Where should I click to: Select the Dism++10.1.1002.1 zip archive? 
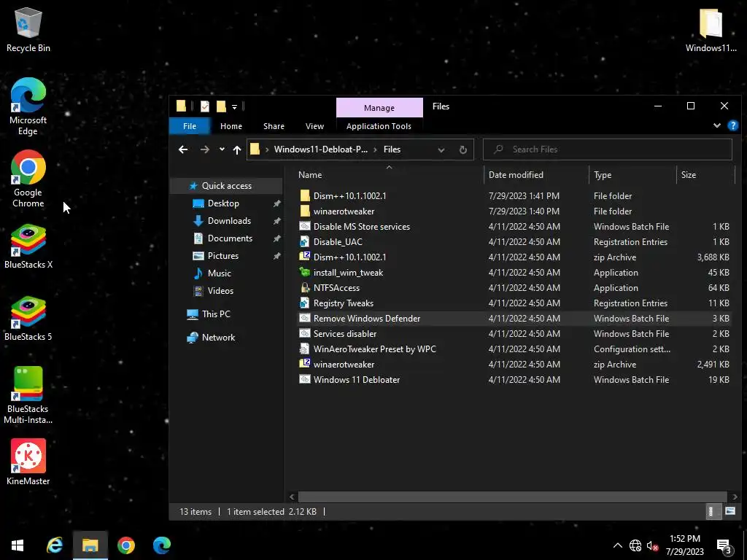pos(514,257)
